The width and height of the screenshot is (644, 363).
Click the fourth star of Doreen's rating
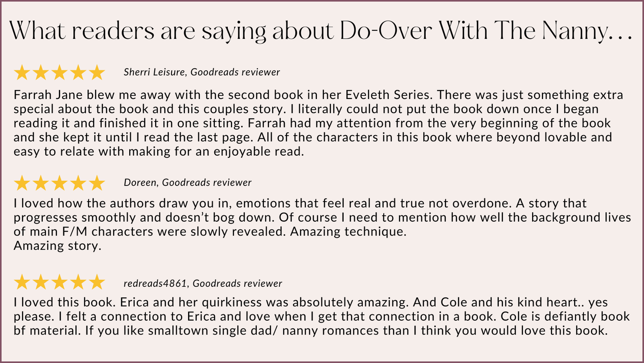[x=78, y=183]
